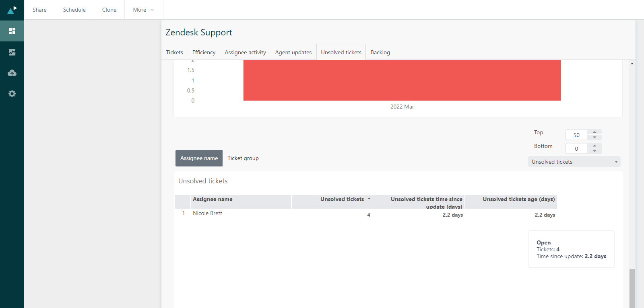The height and width of the screenshot is (308, 644).
Task: Open sort arrow on Unsolved tickets column
Action: [369, 199]
